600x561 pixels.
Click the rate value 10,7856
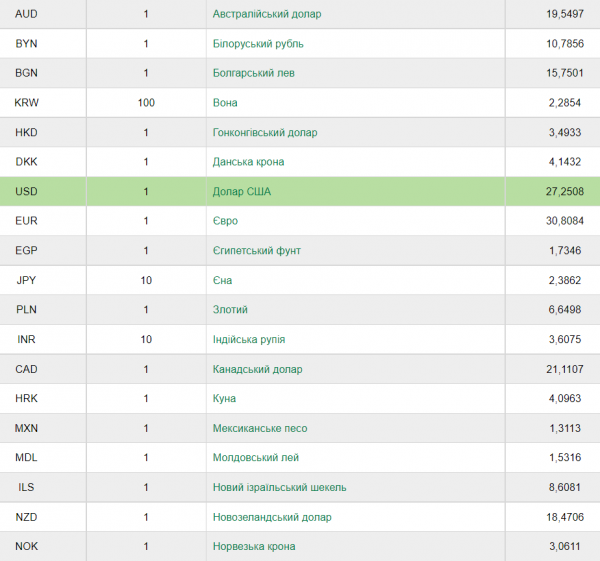point(565,44)
